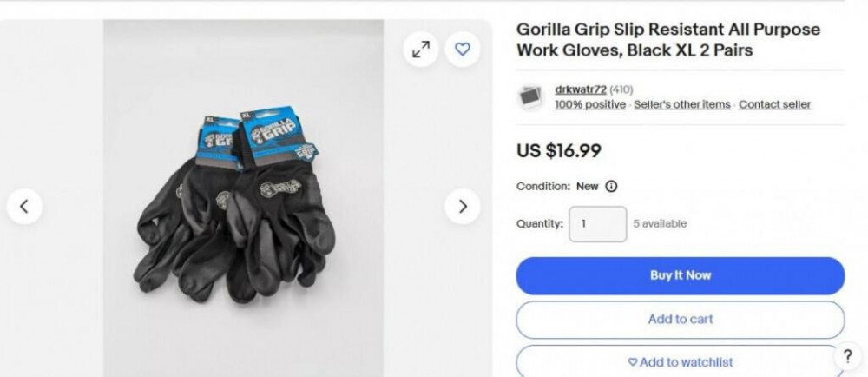Image resolution: width=868 pixels, height=377 pixels.
Task: Click the US $16.99 price text
Action: point(558,150)
